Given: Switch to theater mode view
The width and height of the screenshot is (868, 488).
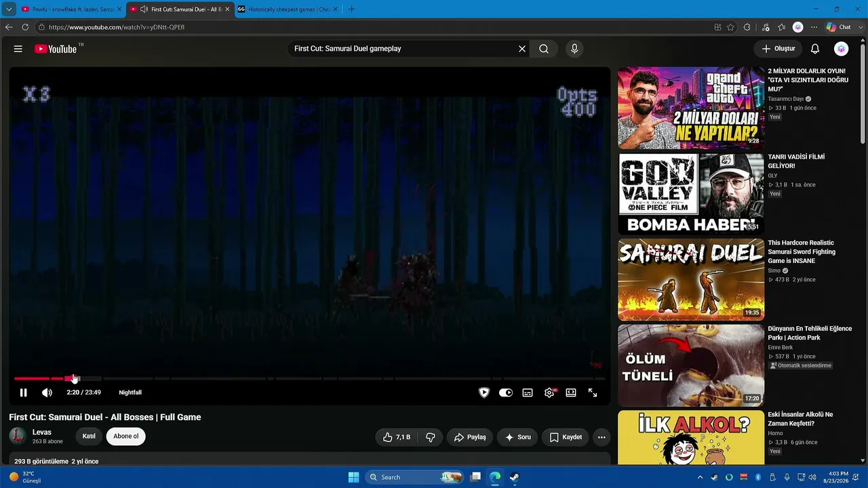Looking at the screenshot, I should pyautogui.click(x=571, y=392).
